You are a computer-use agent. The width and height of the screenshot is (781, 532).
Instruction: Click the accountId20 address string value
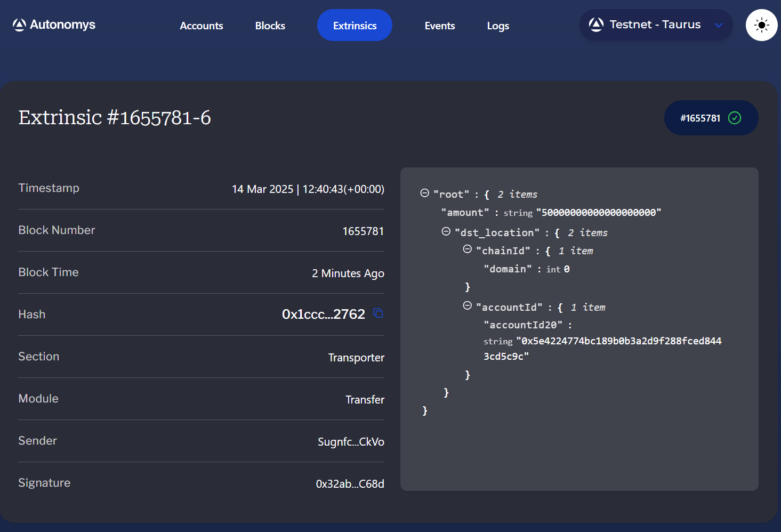pyautogui.click(x=602, y=349)
